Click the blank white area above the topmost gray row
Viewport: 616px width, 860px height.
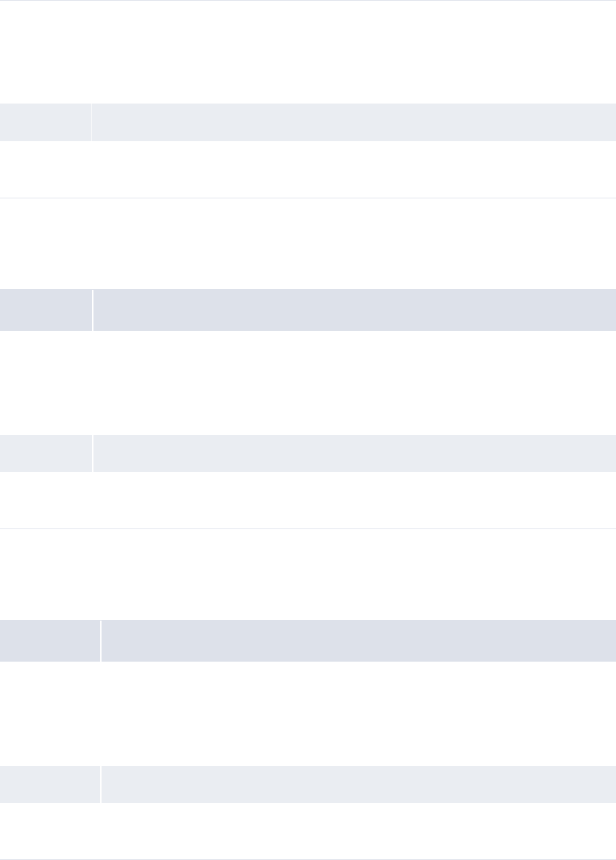pyautogui.click(x=308, y=52)
